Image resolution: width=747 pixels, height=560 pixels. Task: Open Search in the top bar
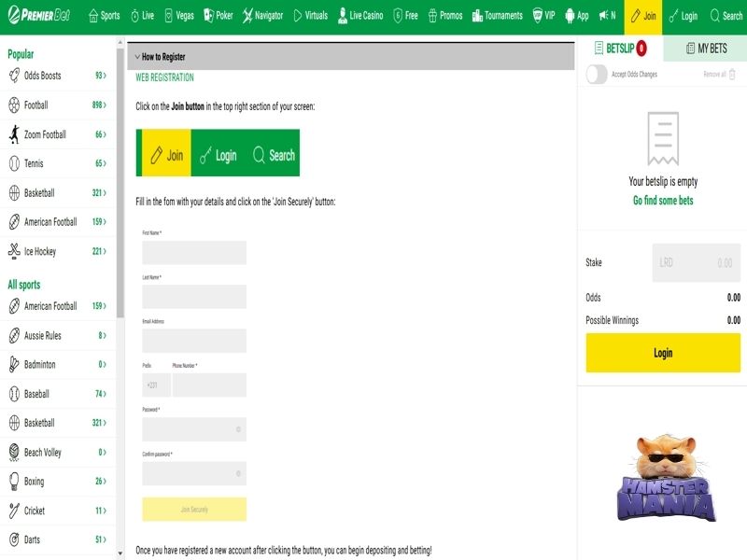click(x=726, y=16)
